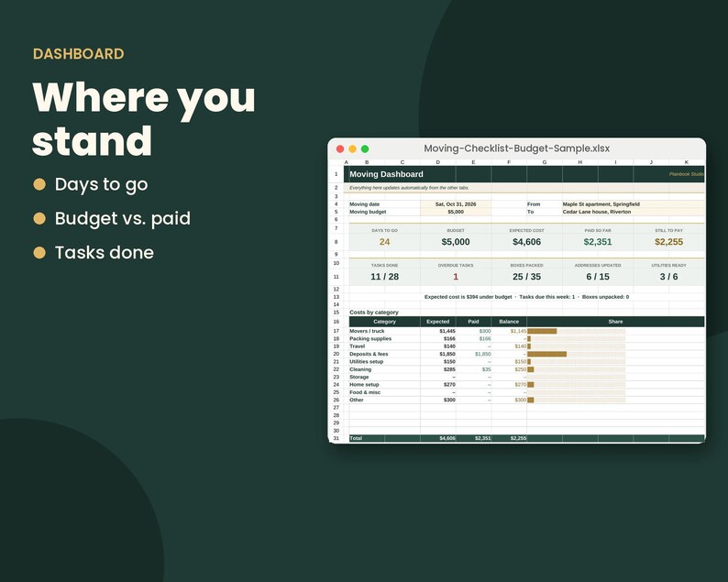Select row 8 number header
728x582 pixels.
point(336,242)
